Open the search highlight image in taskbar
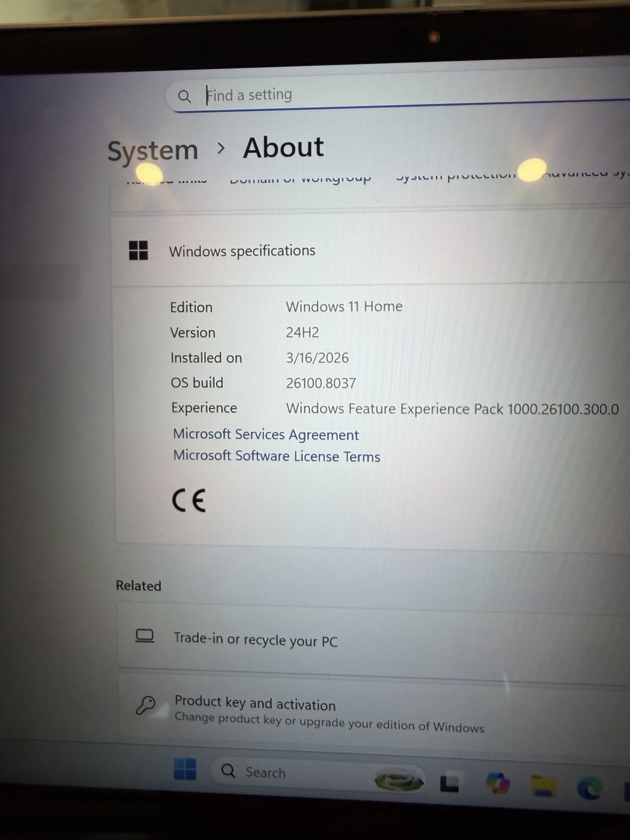Viewport: 630px width, 840px height. click(x=399, y=781)
